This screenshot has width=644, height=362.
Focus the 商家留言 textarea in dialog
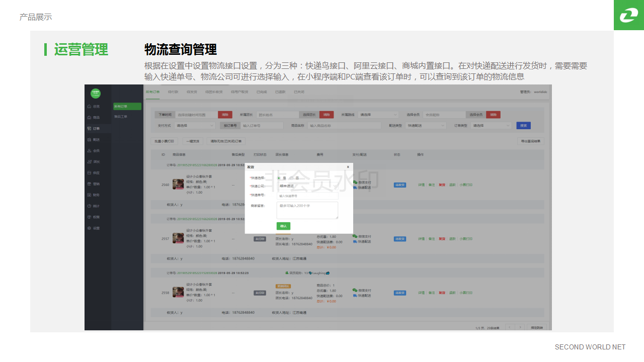click(307, 210)
